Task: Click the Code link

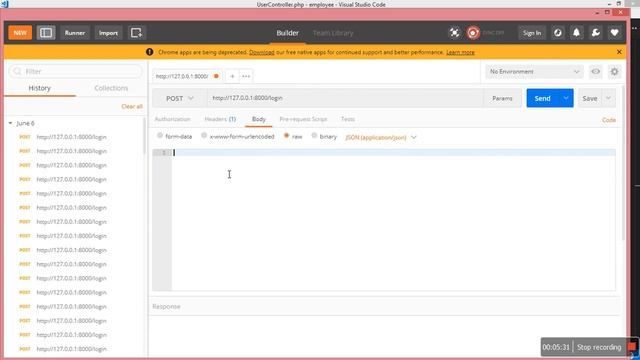Action: click(x=609, y=120)
